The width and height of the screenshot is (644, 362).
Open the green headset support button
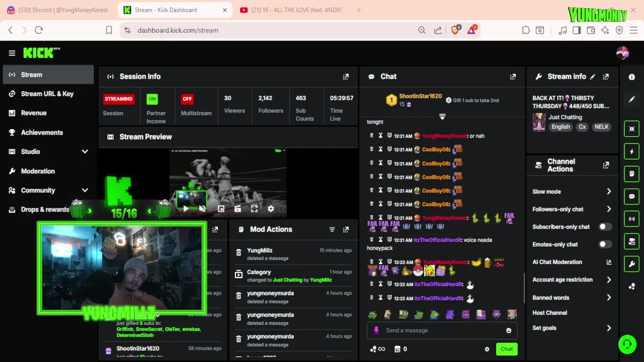(627, 344)
